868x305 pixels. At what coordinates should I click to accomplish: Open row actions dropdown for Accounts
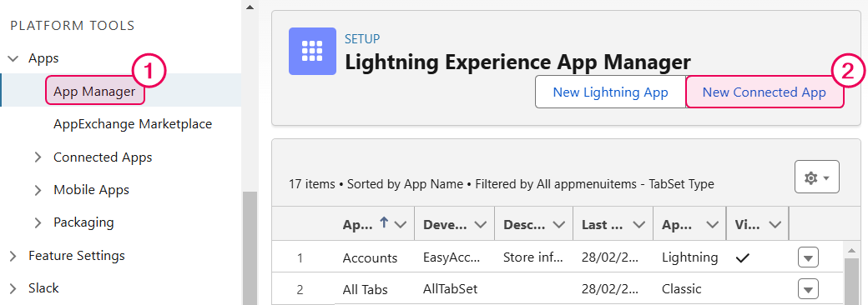[808, 257]
